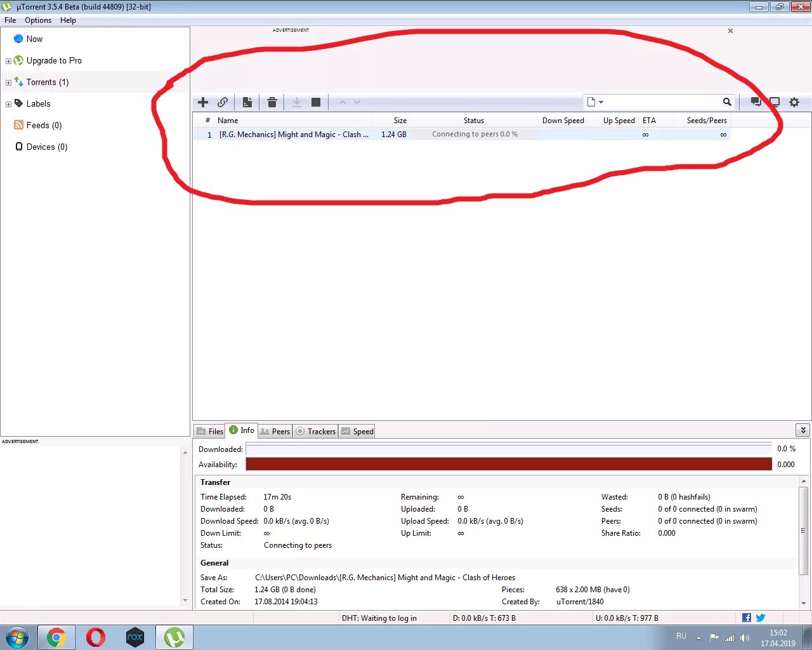Screen dimensions: 812x650
Task: Sort by the Status column header
Action: coord(473,120)
